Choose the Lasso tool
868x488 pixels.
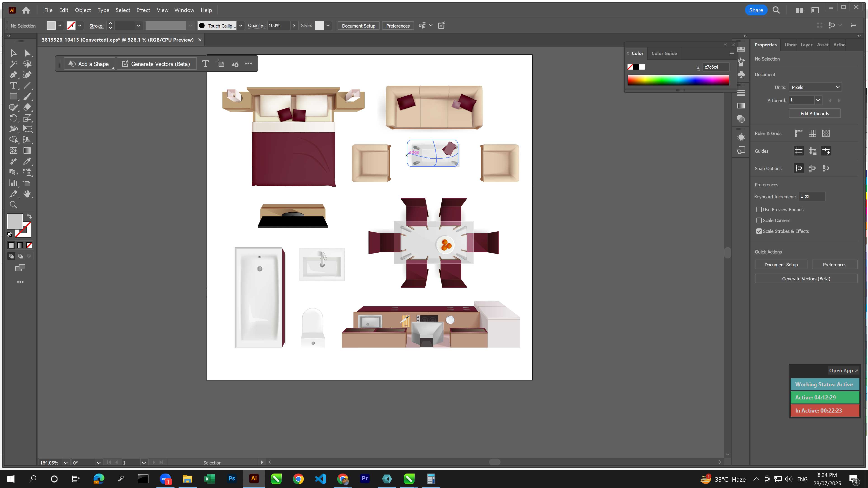27,64
